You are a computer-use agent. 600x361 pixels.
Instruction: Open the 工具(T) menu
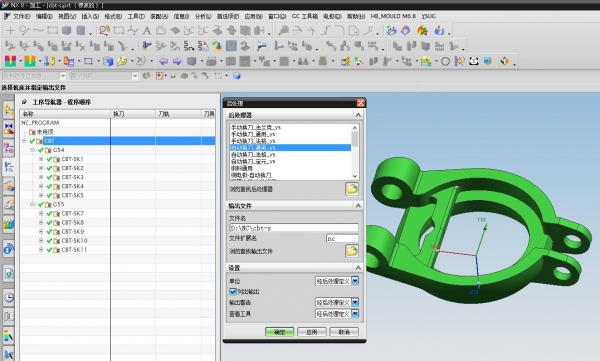[x=136, y=16]
